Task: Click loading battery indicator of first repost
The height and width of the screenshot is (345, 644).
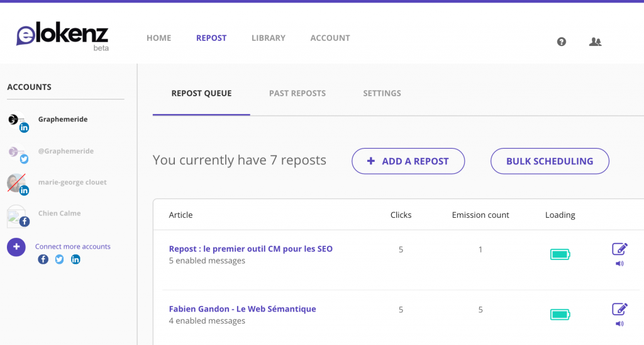Action: pos(560,254)
